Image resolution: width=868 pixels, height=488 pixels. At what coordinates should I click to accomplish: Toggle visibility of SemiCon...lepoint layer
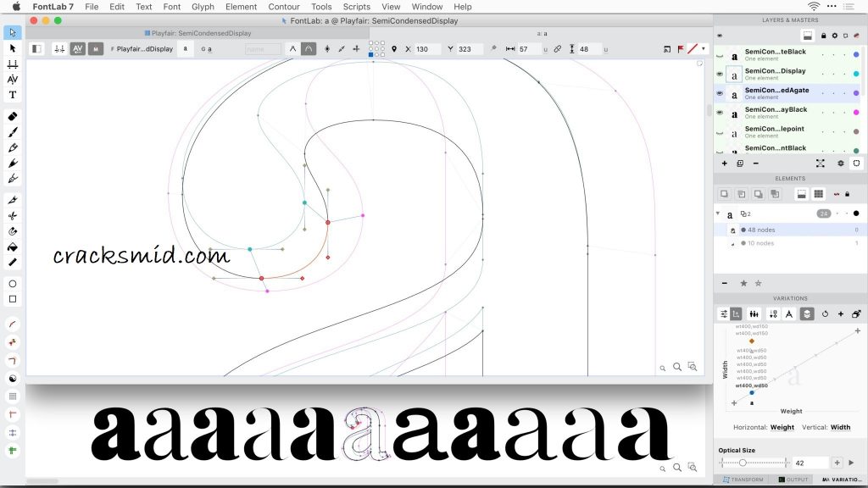[720, 133]
